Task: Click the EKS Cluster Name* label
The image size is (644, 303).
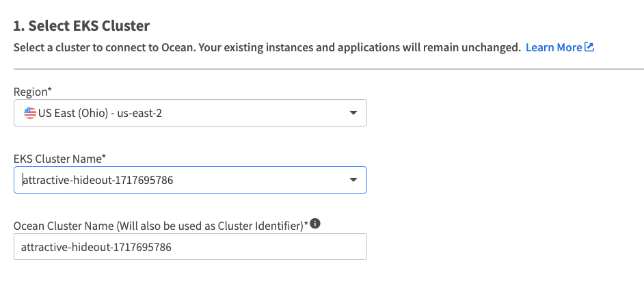Action: (x=60, y=159)
